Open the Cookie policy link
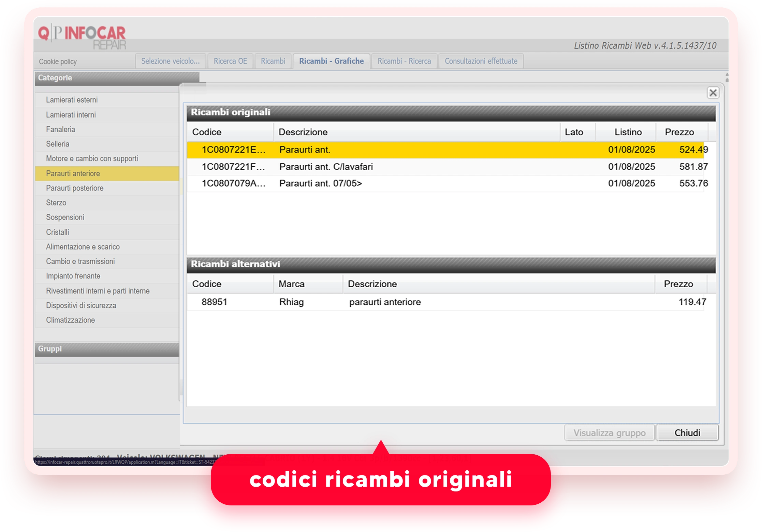The image size is (762, 532). [x=58, y=61]
